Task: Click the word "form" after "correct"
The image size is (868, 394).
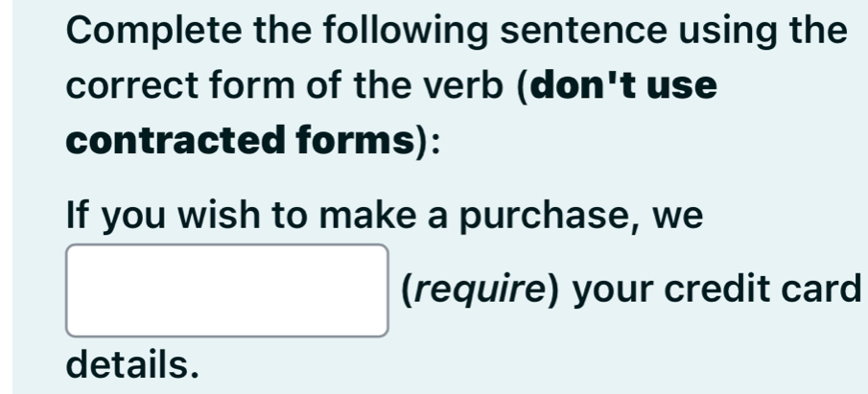Action: (x=252, y=85)
